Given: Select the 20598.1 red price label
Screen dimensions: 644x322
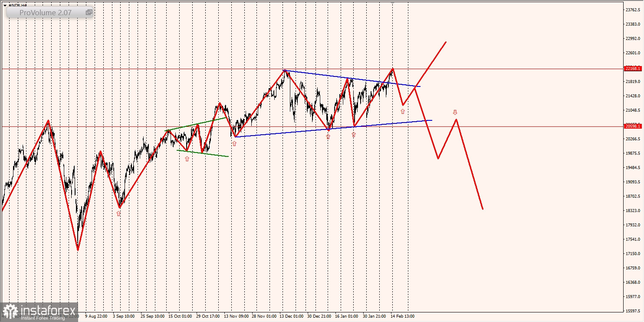Looking at the screenshot, I should [x=633, y=126].
